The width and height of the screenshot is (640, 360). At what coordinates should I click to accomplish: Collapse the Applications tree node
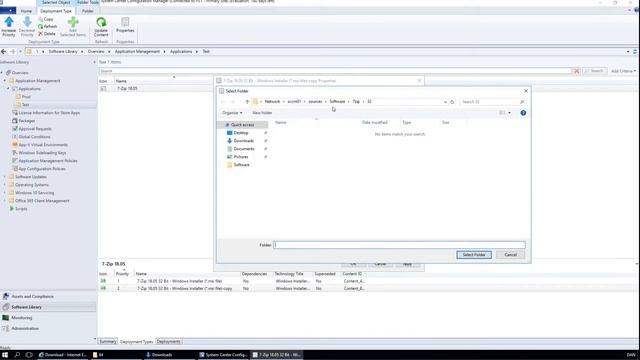point(8,89)
